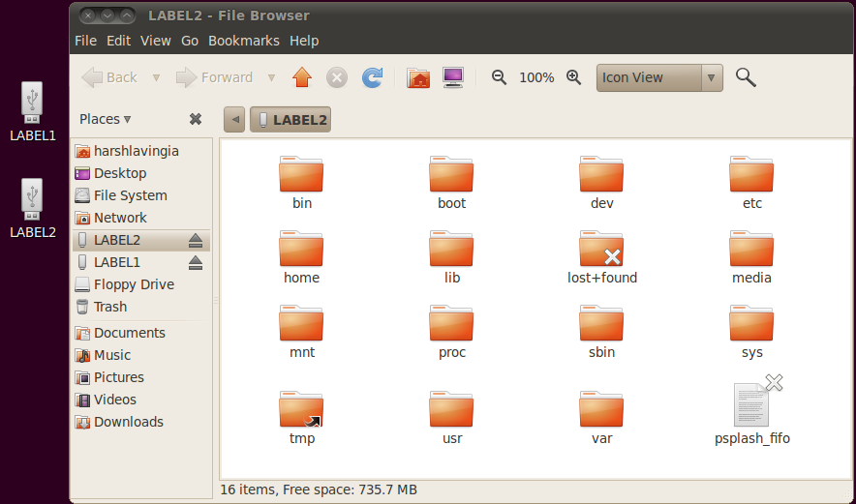Image resolution: width=856 pixels, height=504 pixels.
Task: Select the sys folder
Action: [x=751, y=332]
